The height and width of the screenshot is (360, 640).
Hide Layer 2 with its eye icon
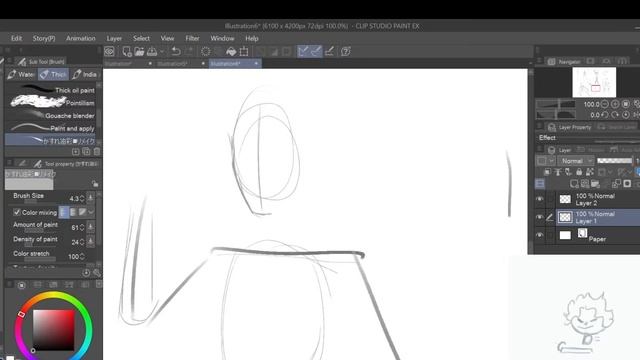(540, 199)
